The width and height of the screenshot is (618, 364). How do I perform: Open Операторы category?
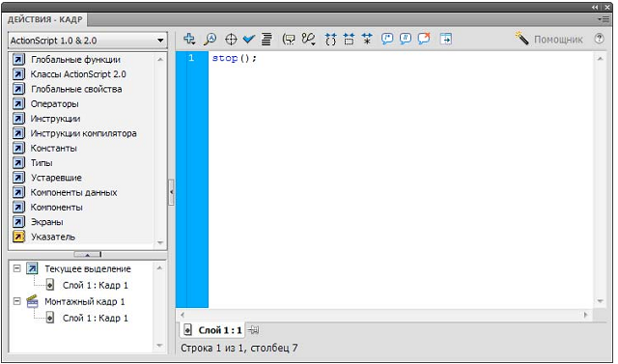[55, 104]
